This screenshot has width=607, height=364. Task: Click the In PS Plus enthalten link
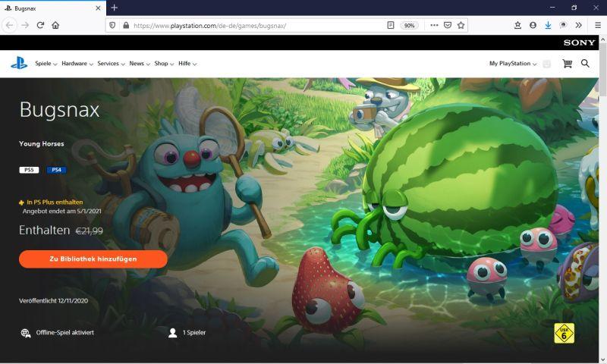[55, 202]
